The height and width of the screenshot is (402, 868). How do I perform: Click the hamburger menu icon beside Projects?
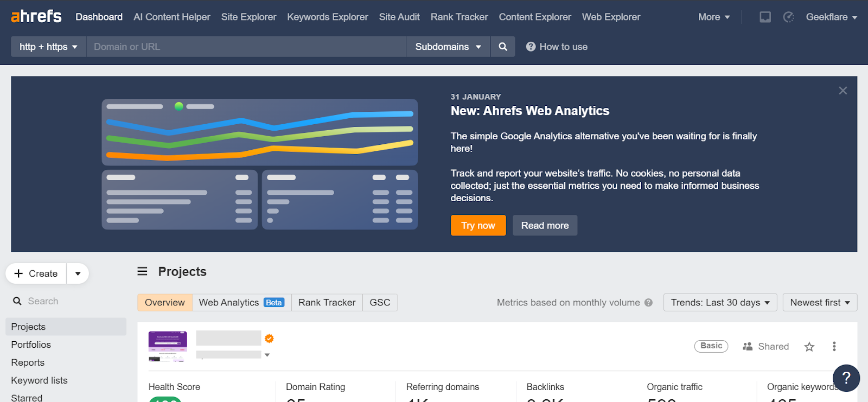pyautogui.click(x=142, y=271)
